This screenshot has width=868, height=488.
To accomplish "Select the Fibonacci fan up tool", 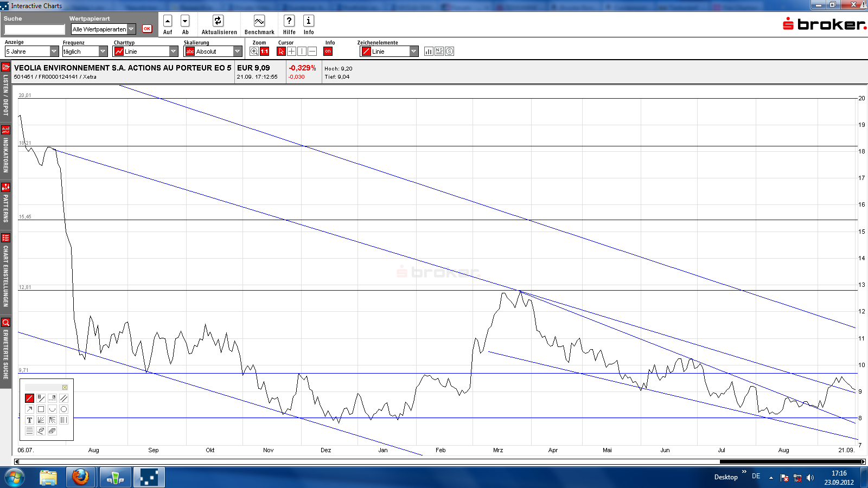I will tap(41, 420).
